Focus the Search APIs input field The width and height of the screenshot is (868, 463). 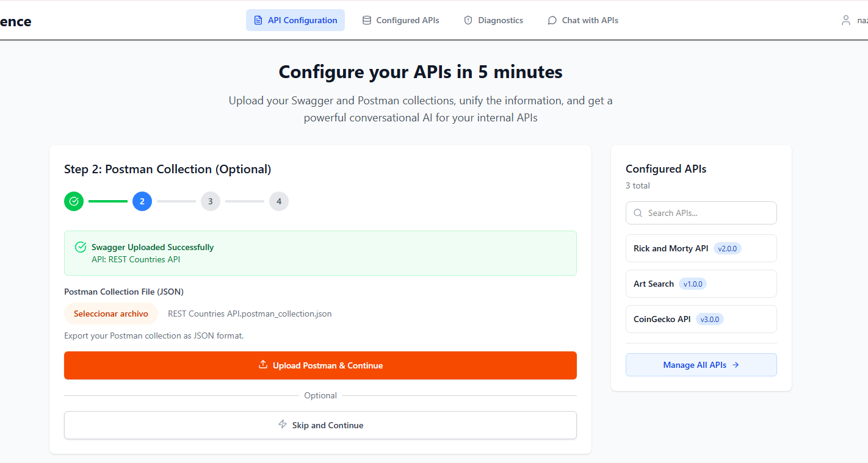(708, 213)
